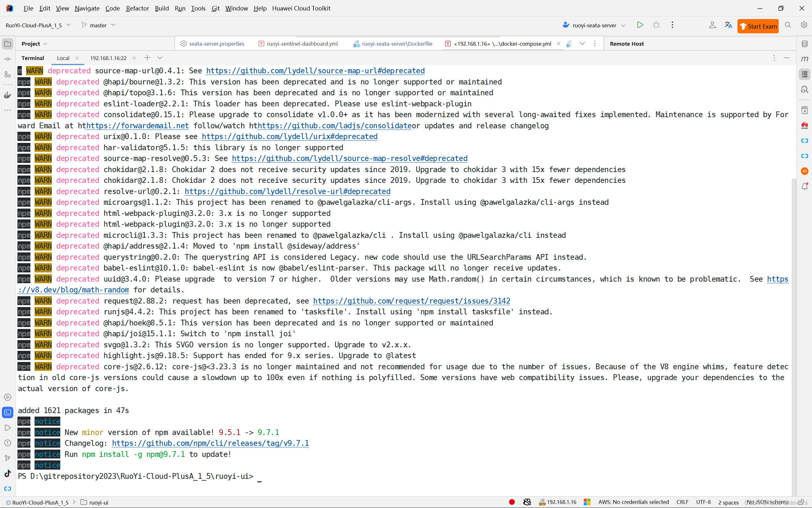
Task: Open the Notifications bell icon
Action: point(804,186)
